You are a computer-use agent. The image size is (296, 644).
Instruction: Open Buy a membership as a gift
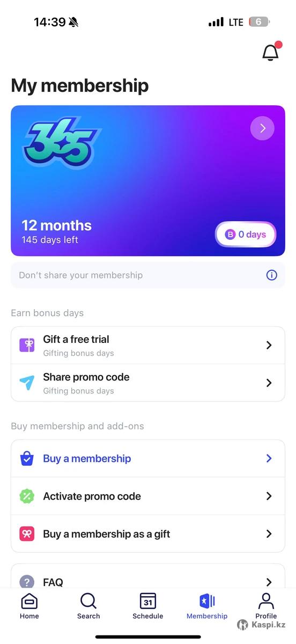tap(148, 533)
